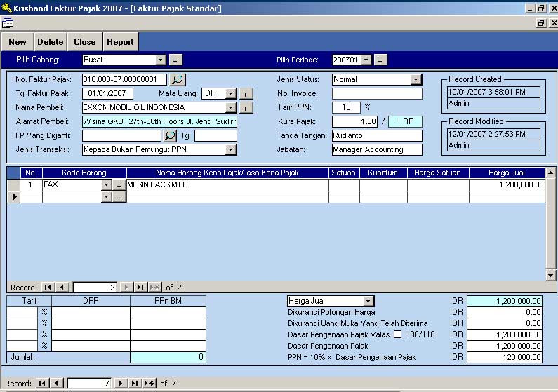Add new Cabang with plus button

click(x=175, y=60)
